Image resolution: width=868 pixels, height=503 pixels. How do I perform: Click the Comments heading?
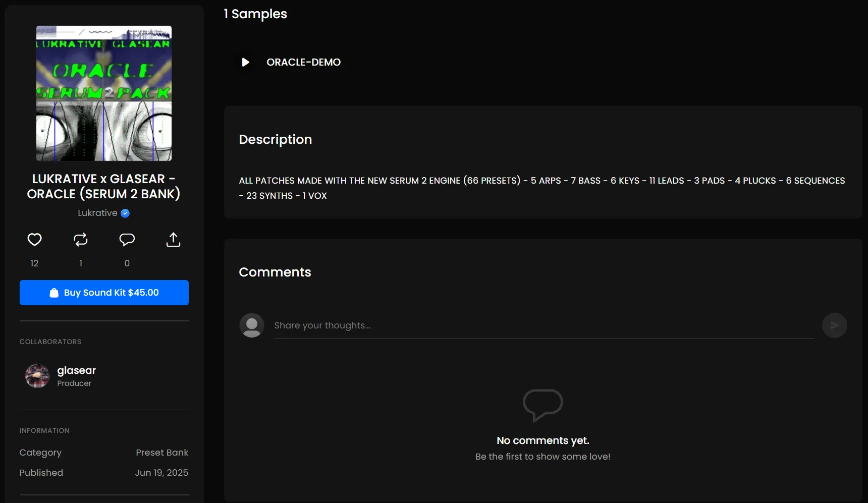(275, 272)
